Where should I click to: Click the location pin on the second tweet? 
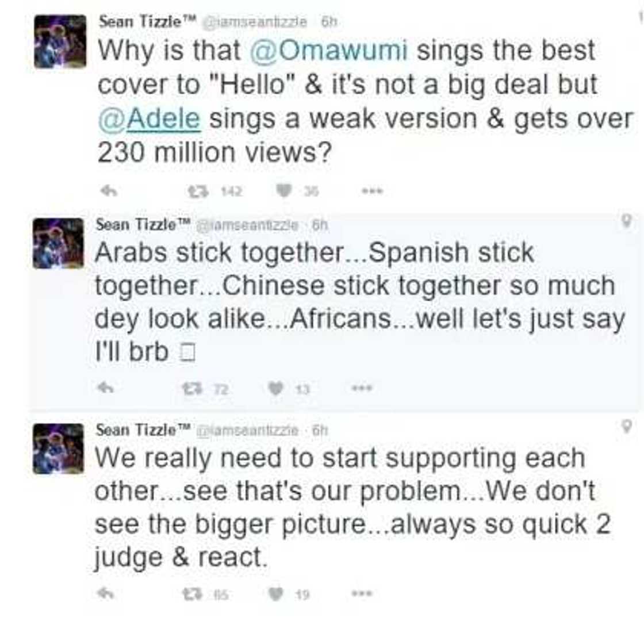pyautogui.click(x=626, y=218)
